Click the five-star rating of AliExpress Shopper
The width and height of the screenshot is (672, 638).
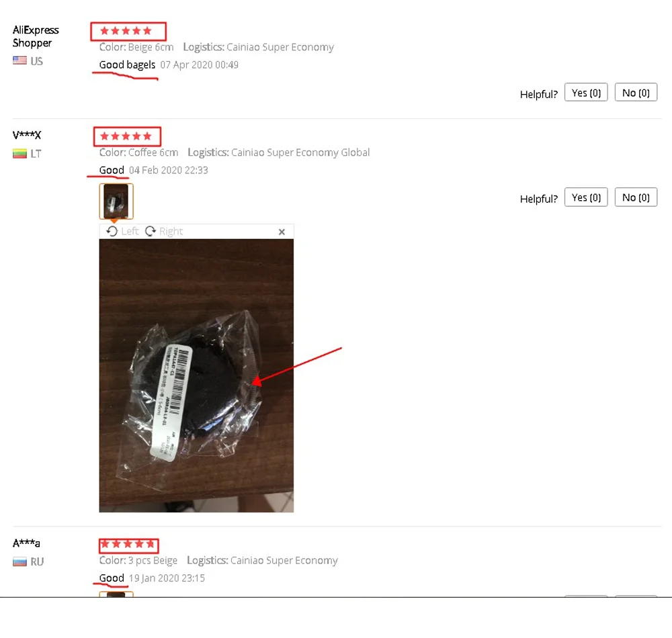click(x=126, y=31)
